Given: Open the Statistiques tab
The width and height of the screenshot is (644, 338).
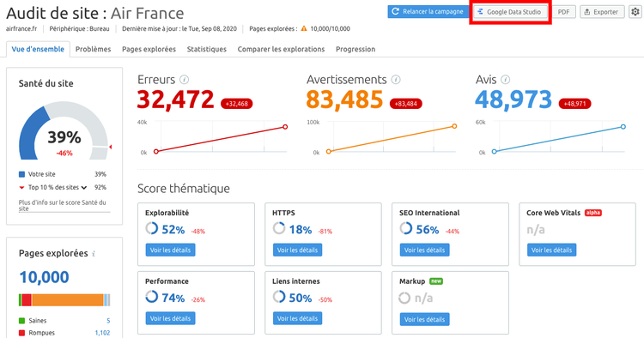Looking at the screenshot, I should (x=207, y=49).
